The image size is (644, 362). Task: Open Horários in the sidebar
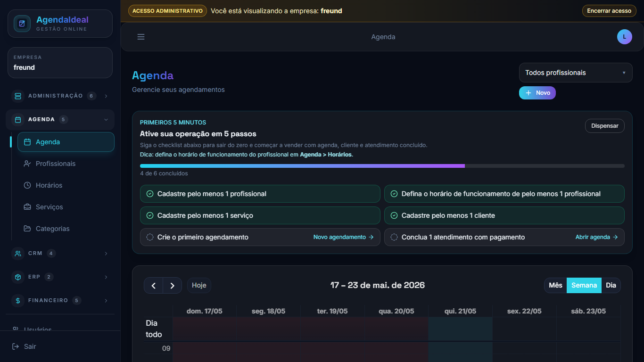pos(66,185)
